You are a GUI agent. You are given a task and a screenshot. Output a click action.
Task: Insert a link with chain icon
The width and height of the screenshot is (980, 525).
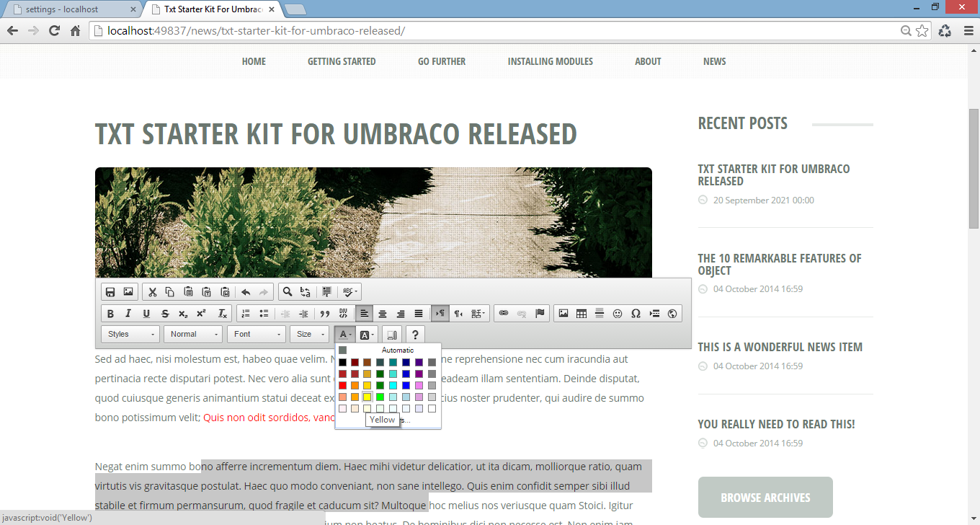pyautogui.click(x=504, y=314)
